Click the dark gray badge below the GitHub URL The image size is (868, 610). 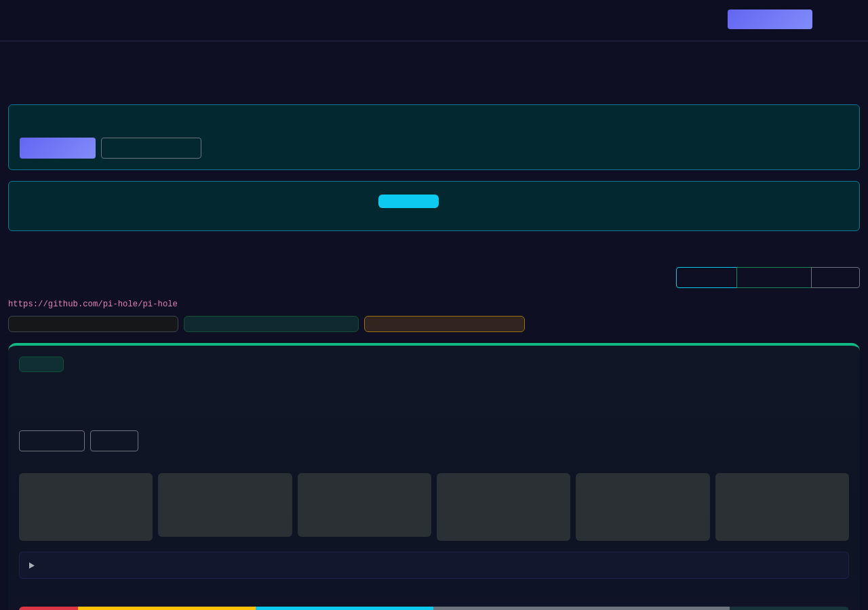(x=93, y=324)
